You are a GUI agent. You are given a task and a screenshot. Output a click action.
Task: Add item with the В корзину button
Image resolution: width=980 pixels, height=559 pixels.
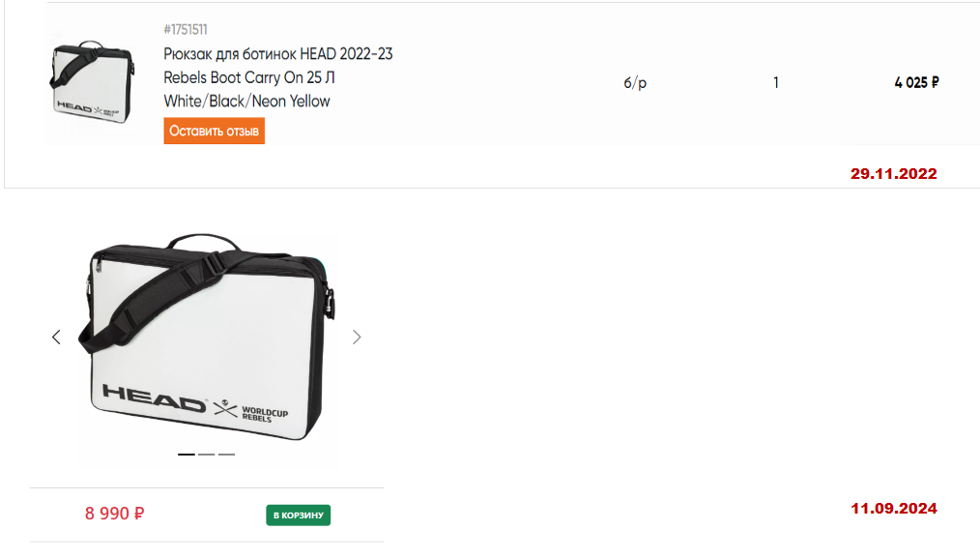click(298, 515)
